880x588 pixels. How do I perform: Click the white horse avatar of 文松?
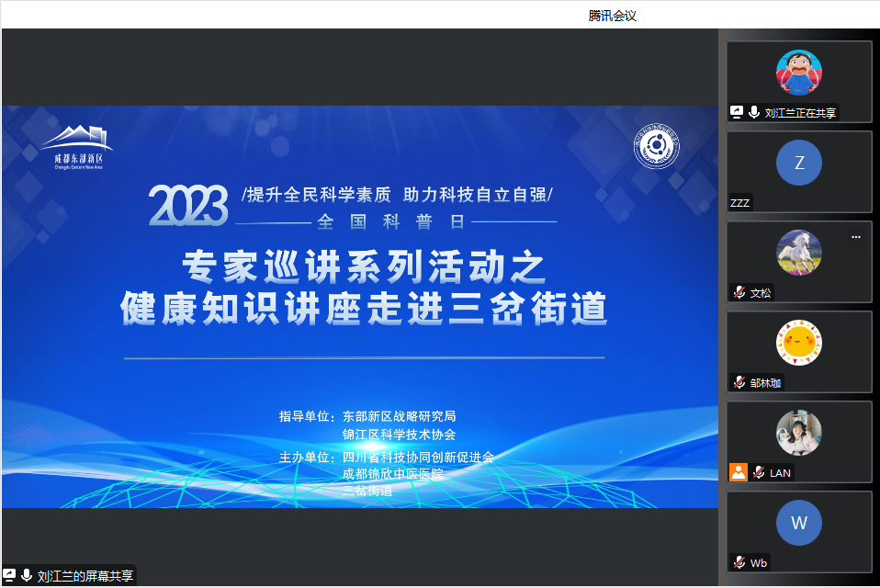[x=798, y=253]
